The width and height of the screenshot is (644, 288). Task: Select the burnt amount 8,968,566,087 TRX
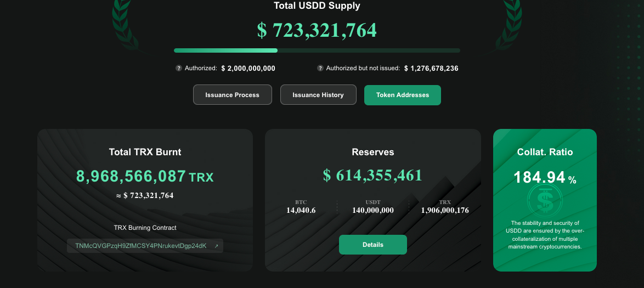[145, 176]
